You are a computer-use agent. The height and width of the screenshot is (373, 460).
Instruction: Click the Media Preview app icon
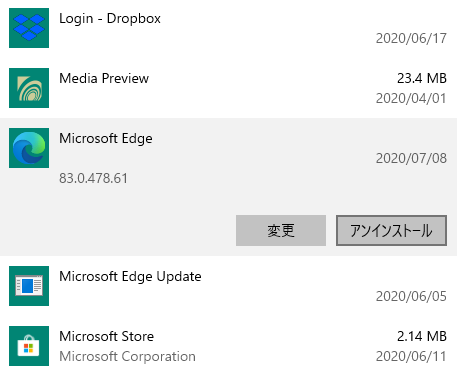(x=29, y=88)
